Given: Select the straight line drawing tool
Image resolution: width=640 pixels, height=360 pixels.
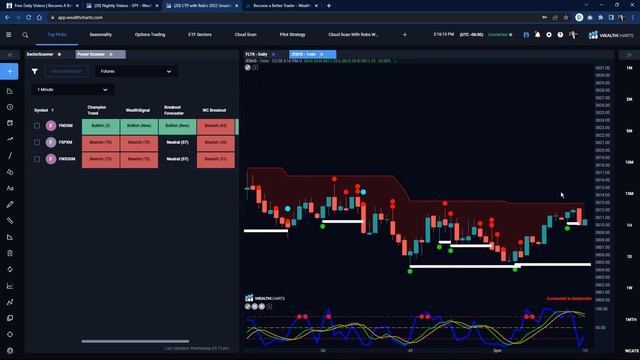Looking at the screenshot, I should point(10,156).
